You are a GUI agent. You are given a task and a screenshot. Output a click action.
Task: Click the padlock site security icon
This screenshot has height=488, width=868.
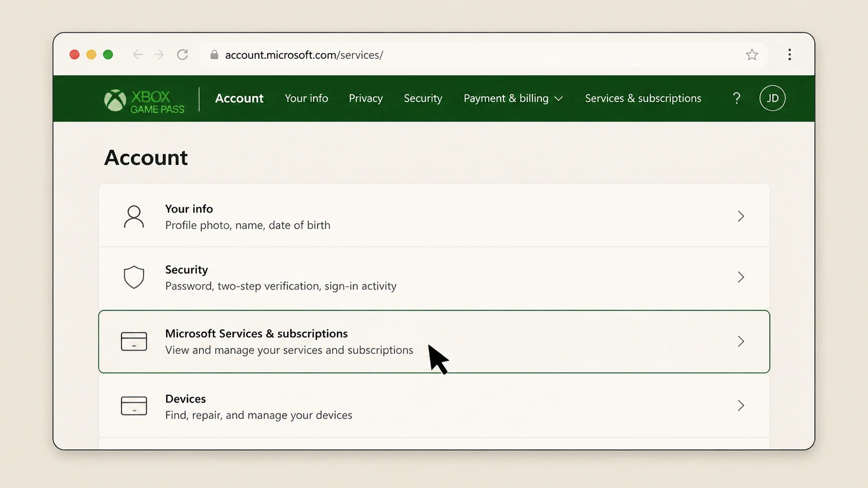pos(214,55)
